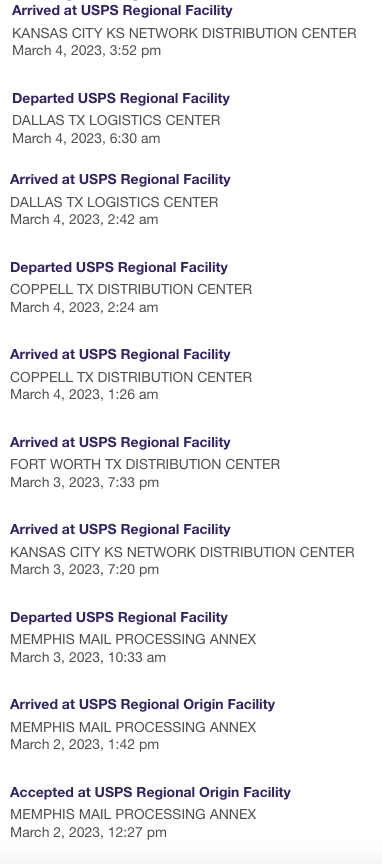Click the timestamp March 2, 2023, 12:27 pm
Viewport: 382px width, 864px height.
point(88,833)
